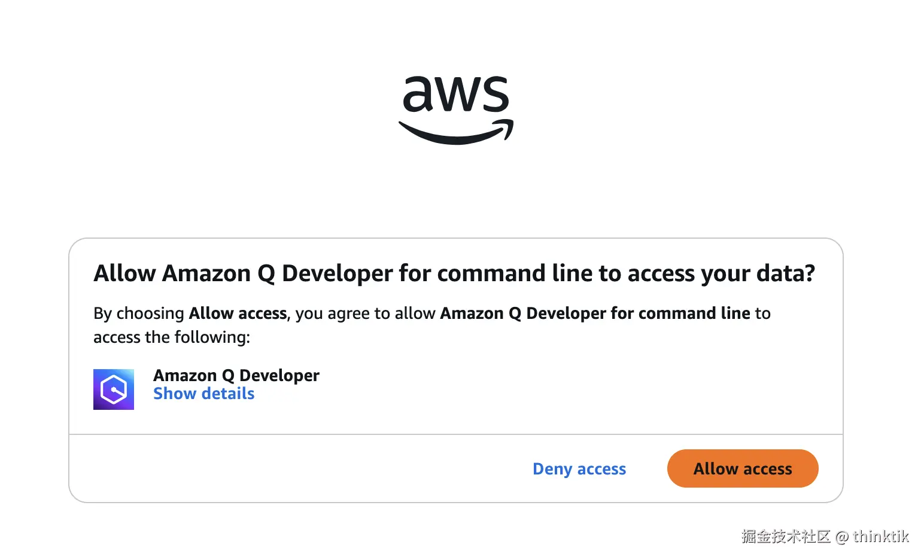Choose the Deny access link
This screenshot has width=924, height=560.
579,469
